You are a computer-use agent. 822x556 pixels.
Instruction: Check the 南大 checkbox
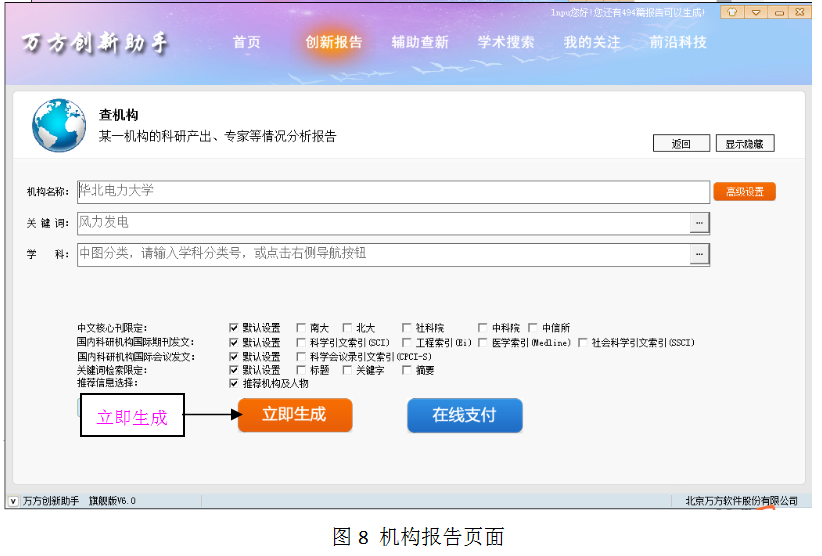tap(301, 328)
